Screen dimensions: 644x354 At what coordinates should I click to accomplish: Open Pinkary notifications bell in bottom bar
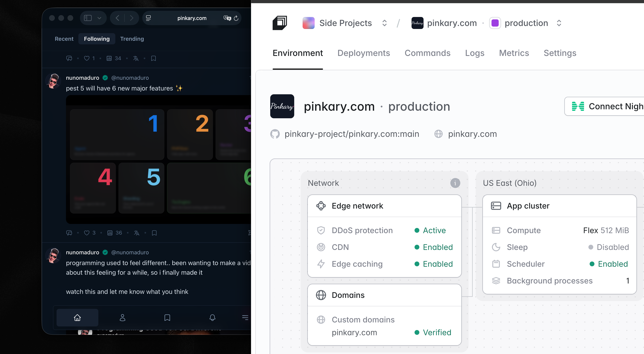point(212,317)
